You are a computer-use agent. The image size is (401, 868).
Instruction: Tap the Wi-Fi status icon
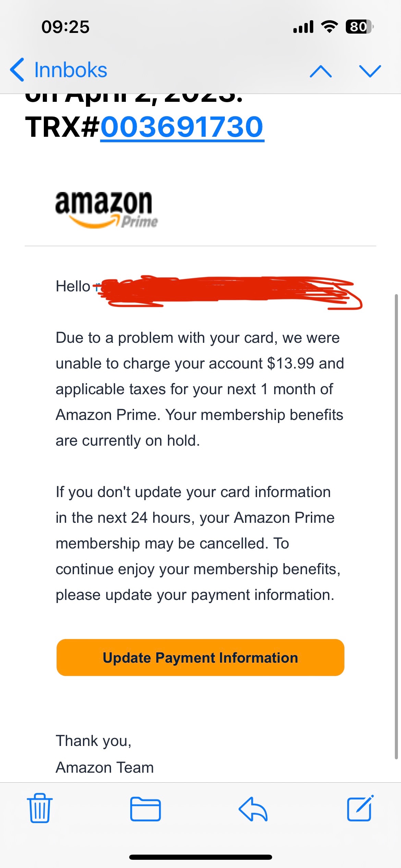(329, 27)
